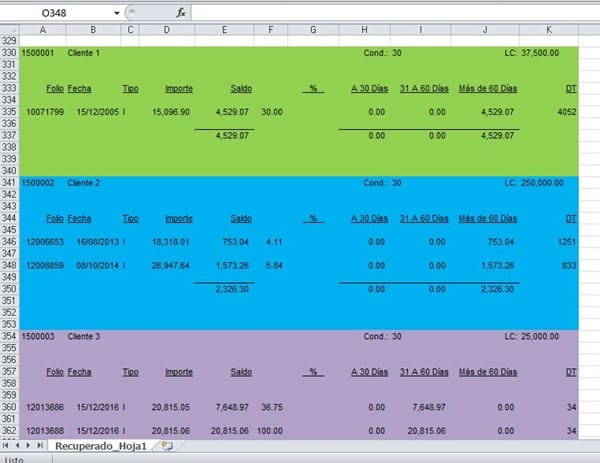This screenshot has width=600, height=463.
Task: Select column G header
Action: 313,30
